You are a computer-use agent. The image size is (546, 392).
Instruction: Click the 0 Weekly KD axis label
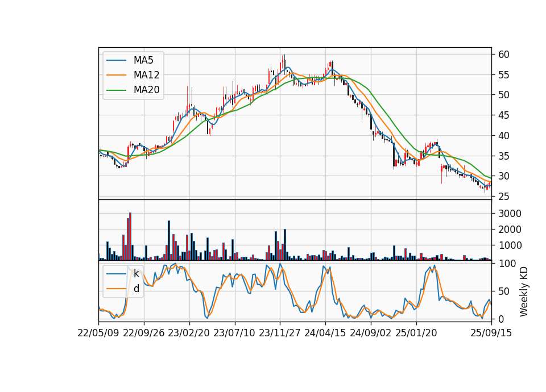coord(501,319)
